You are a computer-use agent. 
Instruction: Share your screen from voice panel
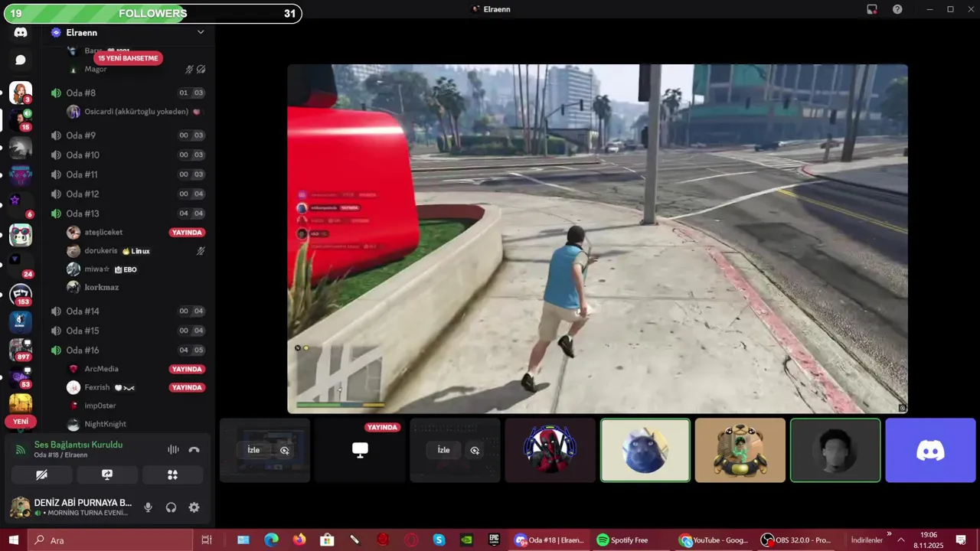(x=107, y=475)
